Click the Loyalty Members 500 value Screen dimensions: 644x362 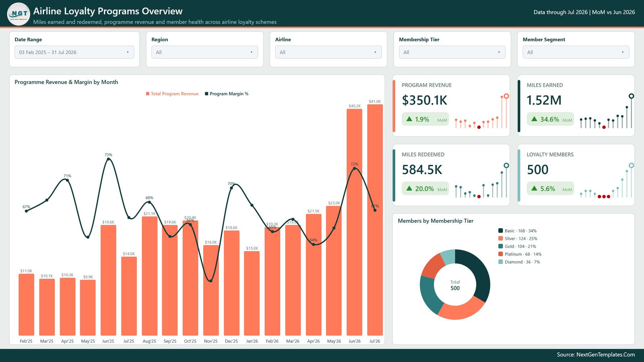click(x=538, y=170)
